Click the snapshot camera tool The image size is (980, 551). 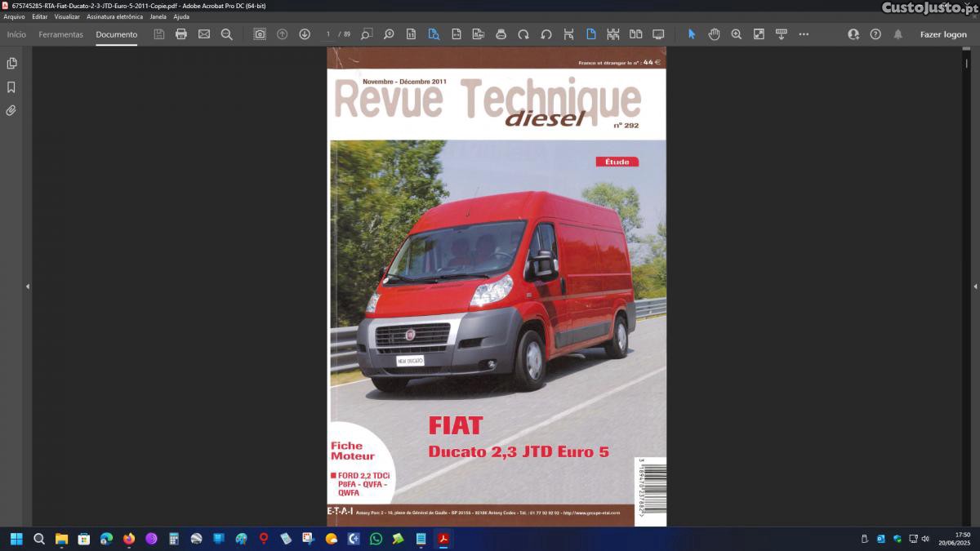[260, 34]
